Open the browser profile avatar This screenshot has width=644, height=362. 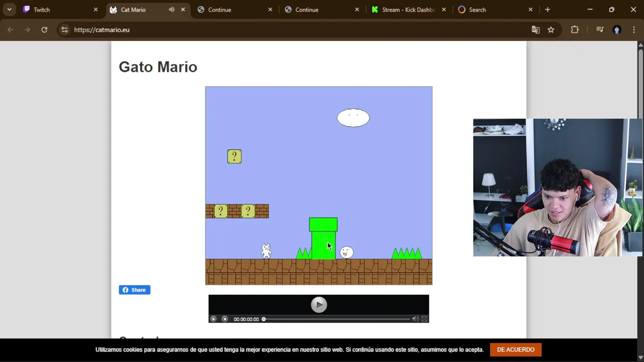point(617,30)
